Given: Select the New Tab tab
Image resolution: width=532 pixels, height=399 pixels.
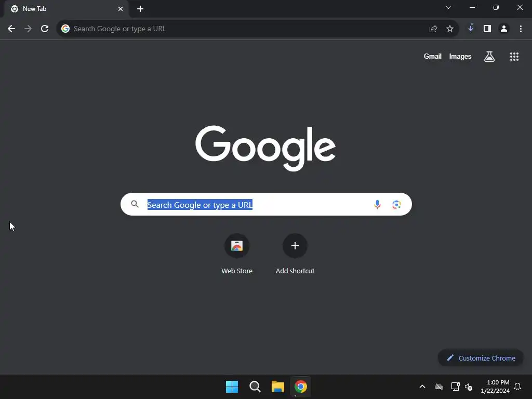Looking at the screenshot, I should pos(66,9).
